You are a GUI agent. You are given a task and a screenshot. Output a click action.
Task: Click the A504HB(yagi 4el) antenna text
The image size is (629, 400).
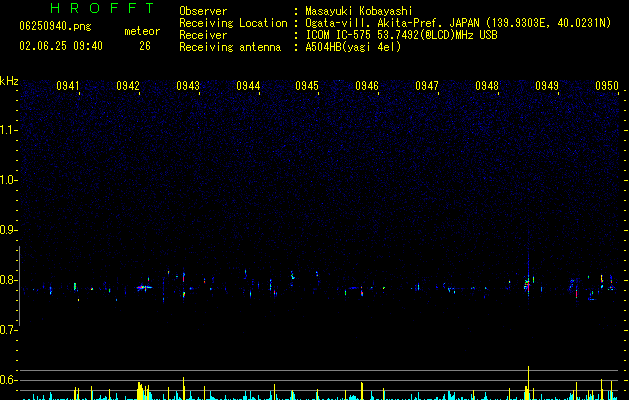[353, 47]
